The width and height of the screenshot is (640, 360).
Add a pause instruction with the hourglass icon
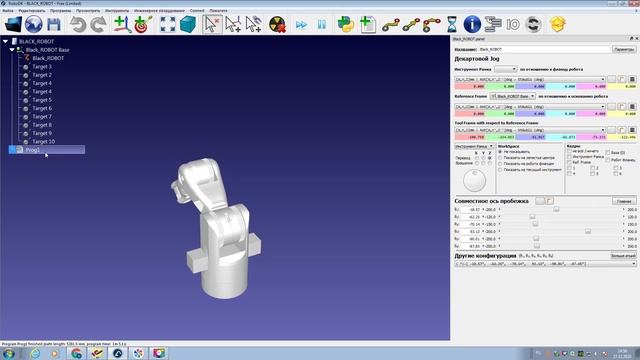point(452,24)
